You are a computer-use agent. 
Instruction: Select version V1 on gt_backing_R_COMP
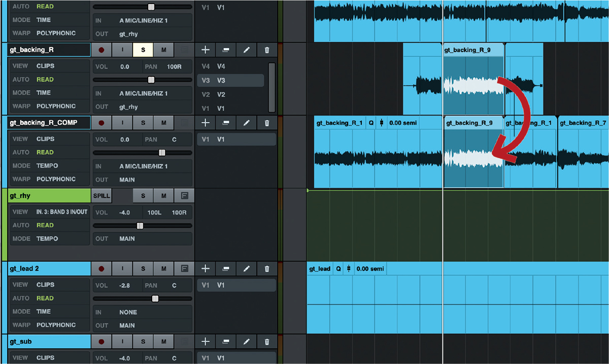[x=236, y=139]
